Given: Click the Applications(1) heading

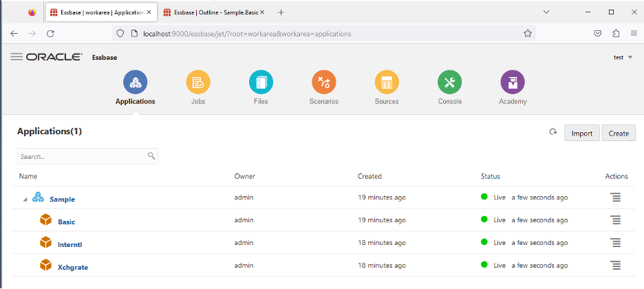Looking at the screenshot, I should 50,131.
